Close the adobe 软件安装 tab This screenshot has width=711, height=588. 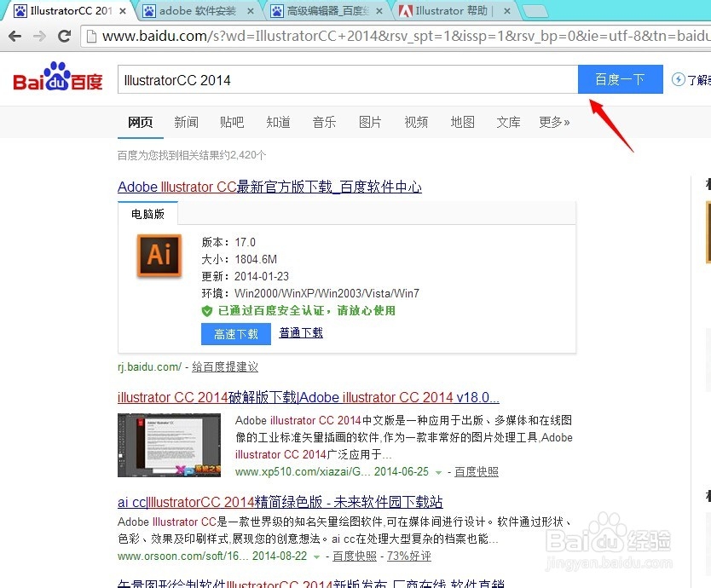click(x=250, y=11)
